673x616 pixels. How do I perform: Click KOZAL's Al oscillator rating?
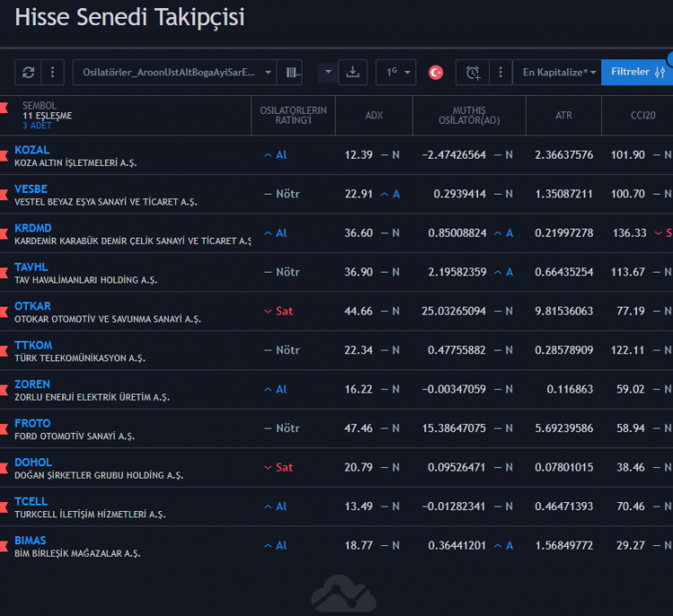275,155
